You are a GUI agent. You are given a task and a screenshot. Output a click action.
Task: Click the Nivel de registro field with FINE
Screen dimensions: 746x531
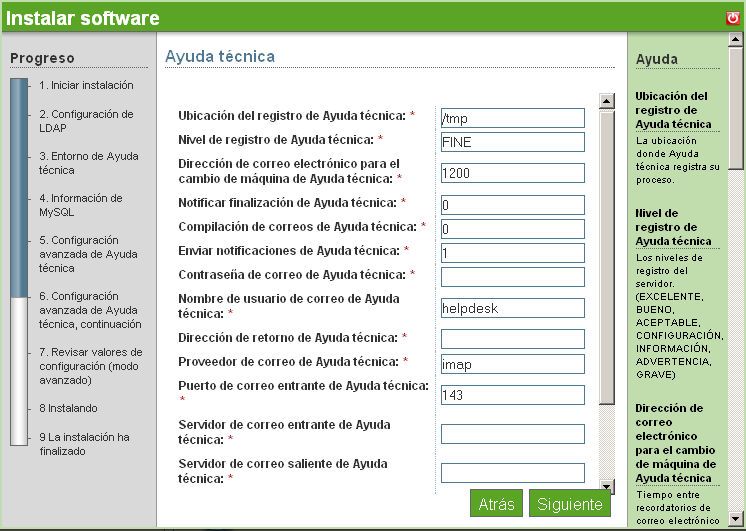tap(512, 142)
